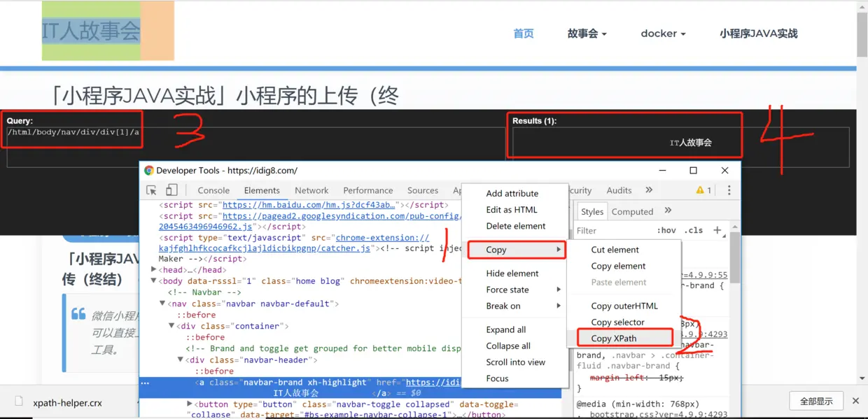The width and height of the screenshot is (868, 419).
Task: Open the Performance tab
Action: click(368, 190)
